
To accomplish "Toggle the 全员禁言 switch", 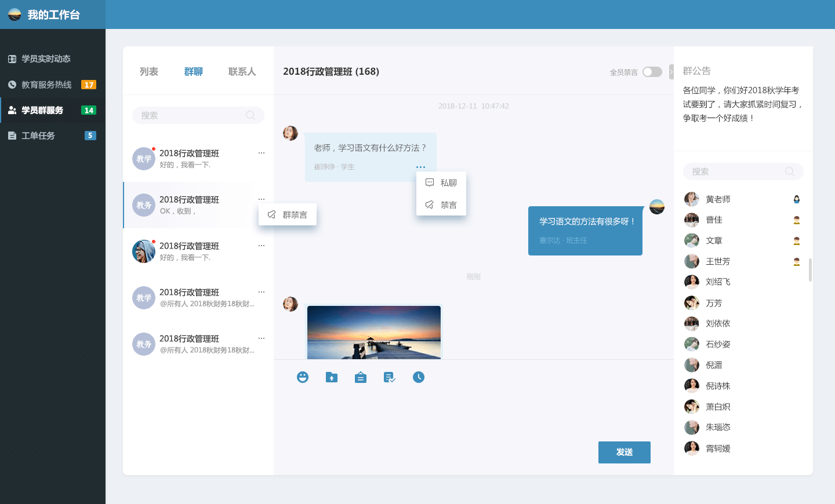I will click(652, 72).
